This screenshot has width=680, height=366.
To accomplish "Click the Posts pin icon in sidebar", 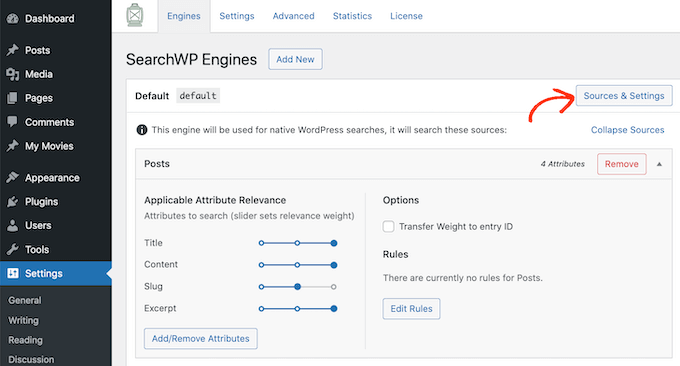I will coord(13,50).
